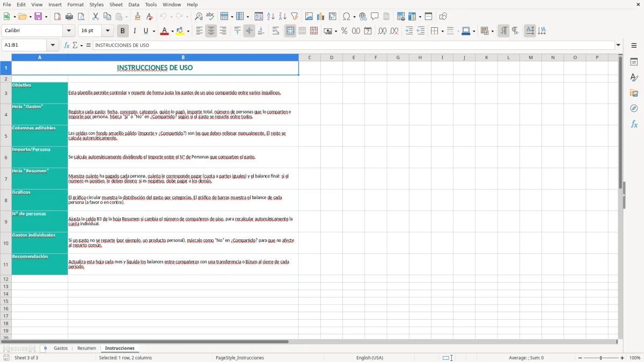The height and width of the screenshot is (362, 644).
Task: Insert a comment
Action: 375,17
